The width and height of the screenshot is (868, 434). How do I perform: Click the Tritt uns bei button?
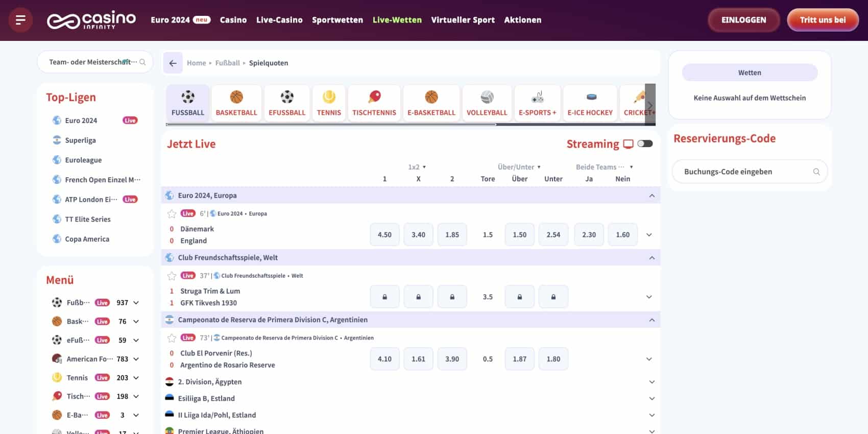click(823, 20)
